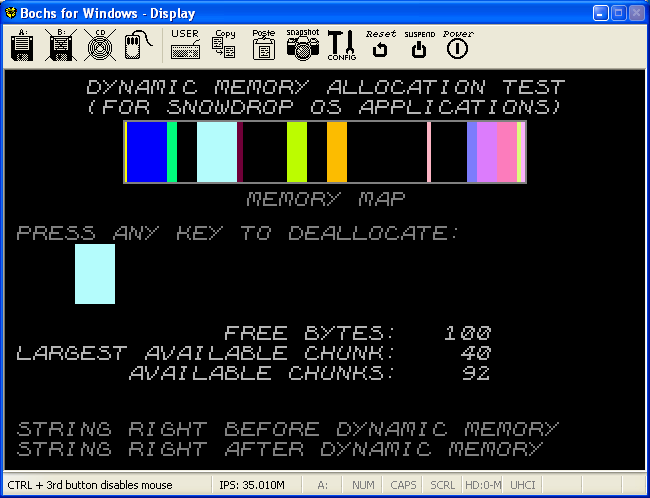The width and height of the screenshot is (650, 498).
Task: Click the light cyan memory map block
Action: coord(217,152)
